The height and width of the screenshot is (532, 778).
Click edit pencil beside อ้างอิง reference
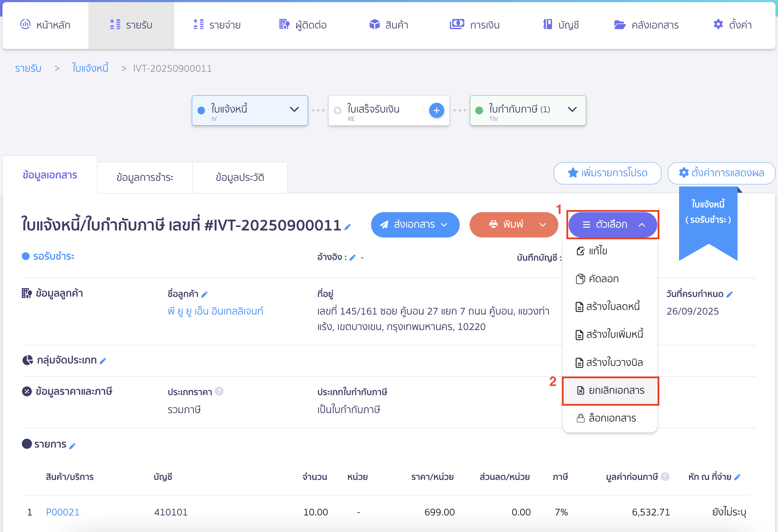pyautogui.click(x=352, y=258)
